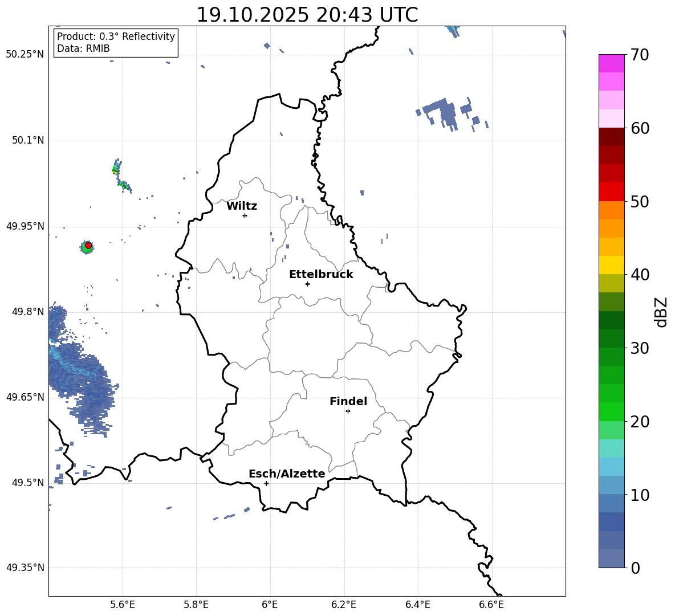Select the Esch/Alzette station label
This screenshot has height=616, width=675.
pyautogui.click(x=287, y=474)
